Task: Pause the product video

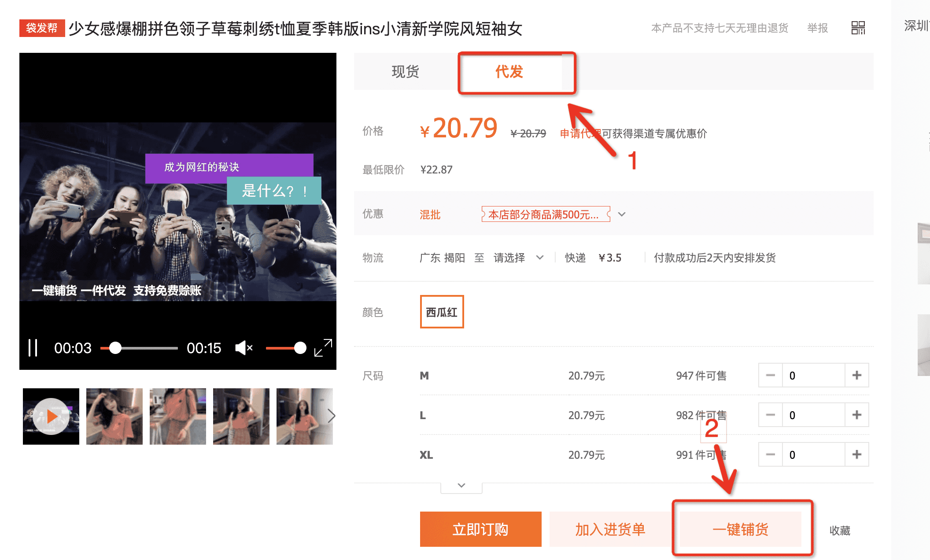Action: click(x=33, y=348)
